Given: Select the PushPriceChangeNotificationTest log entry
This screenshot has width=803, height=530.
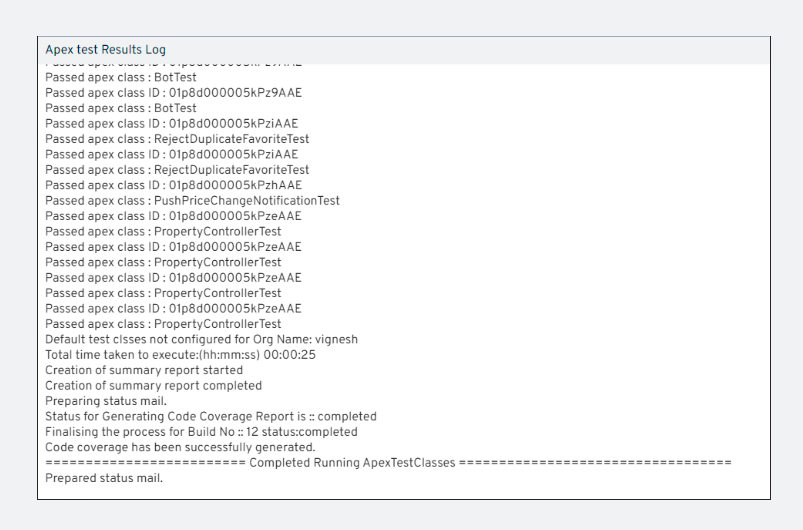Looking at the screenshot, I should pyautogui.click(x=192, y=201).
